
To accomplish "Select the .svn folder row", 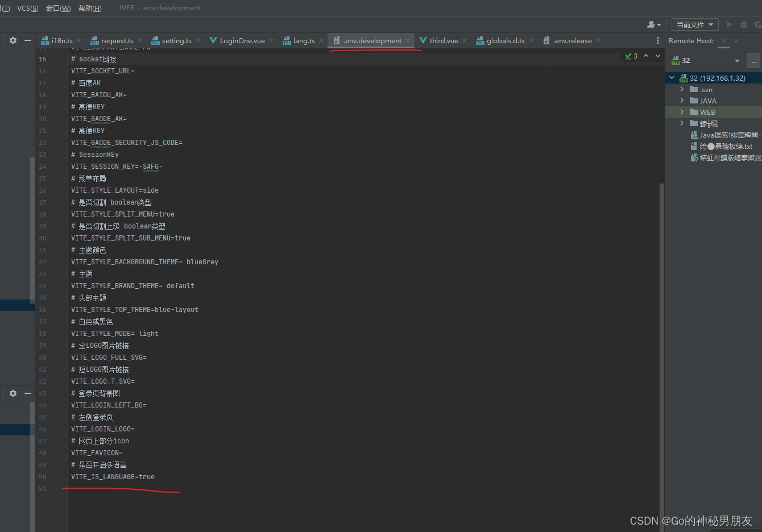I will click(x=714, y=89).
